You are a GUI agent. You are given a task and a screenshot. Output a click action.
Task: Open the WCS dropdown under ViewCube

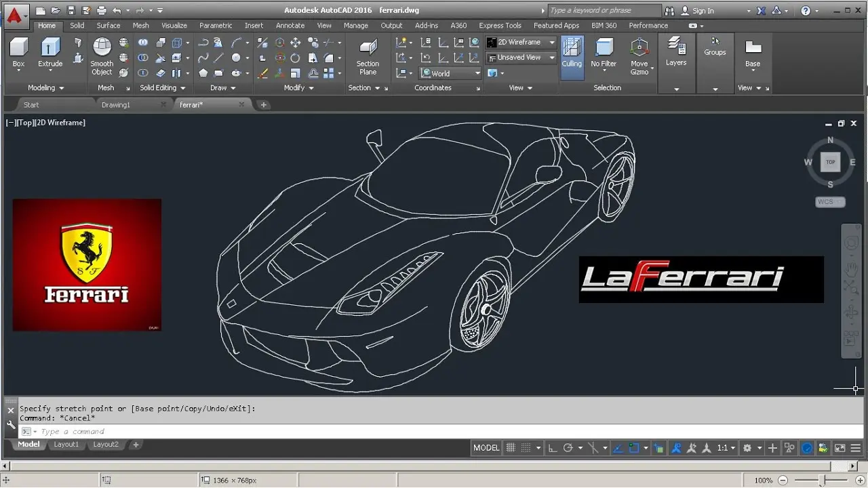point(831,202)
